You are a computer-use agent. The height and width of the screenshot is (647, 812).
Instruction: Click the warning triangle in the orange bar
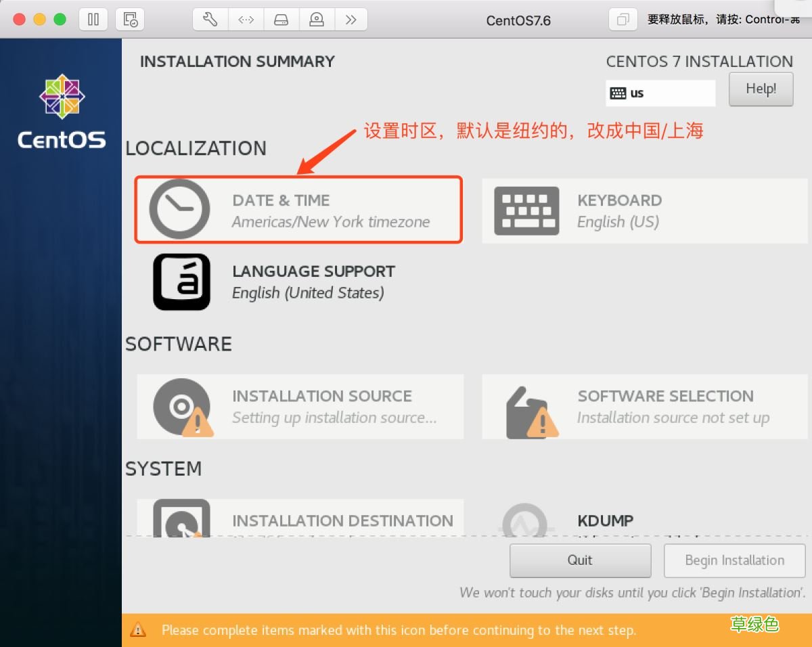click(139, 629)
